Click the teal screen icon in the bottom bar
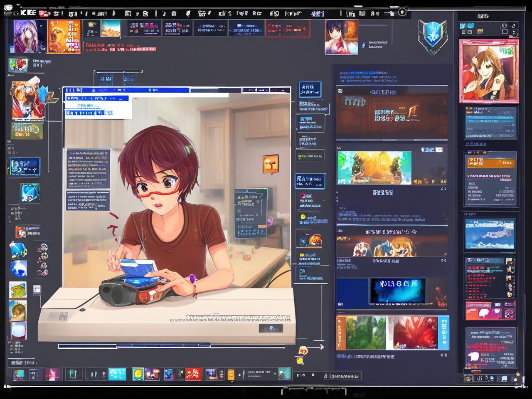This screenshot has width=532, height=399. (x=19, y=374)
